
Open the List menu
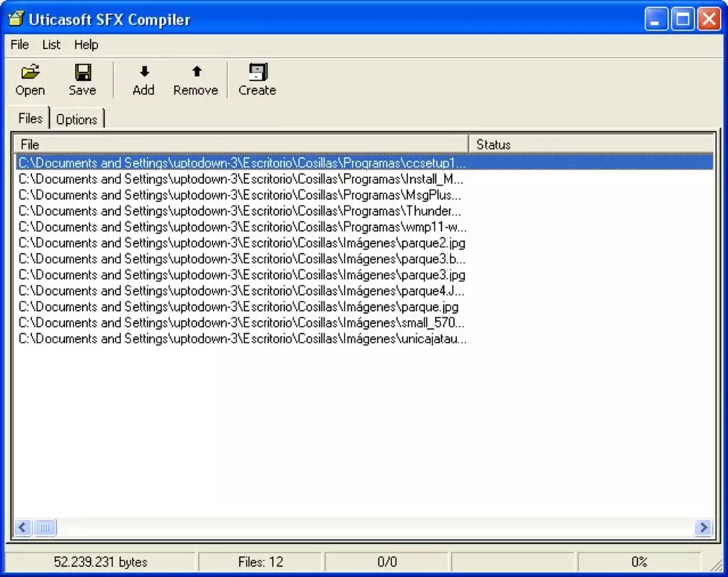[x=51, y=45]
